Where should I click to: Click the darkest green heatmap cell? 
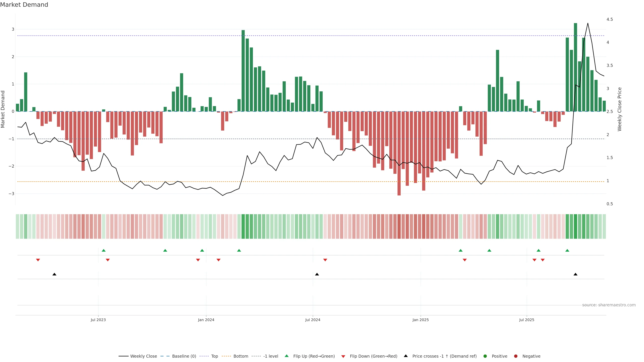point(576,226)
